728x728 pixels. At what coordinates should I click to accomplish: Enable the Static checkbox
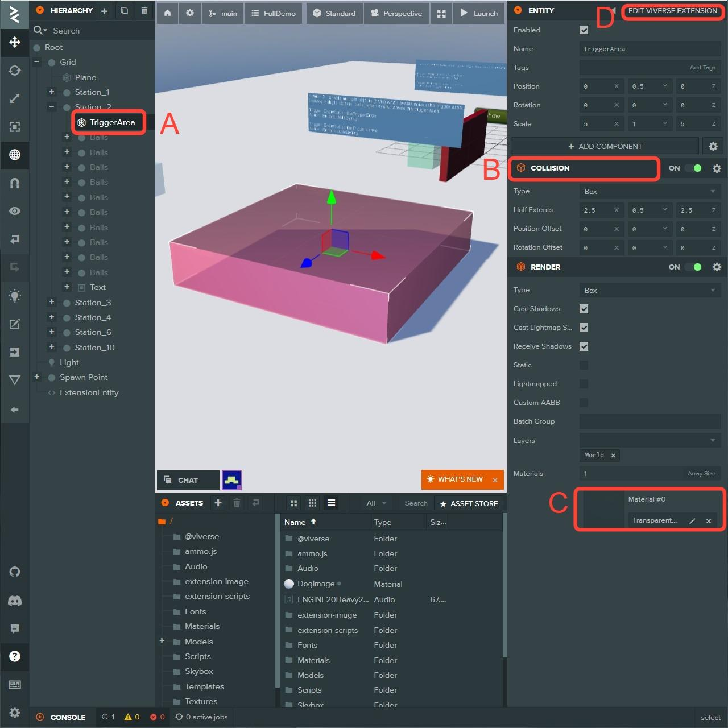584,365
